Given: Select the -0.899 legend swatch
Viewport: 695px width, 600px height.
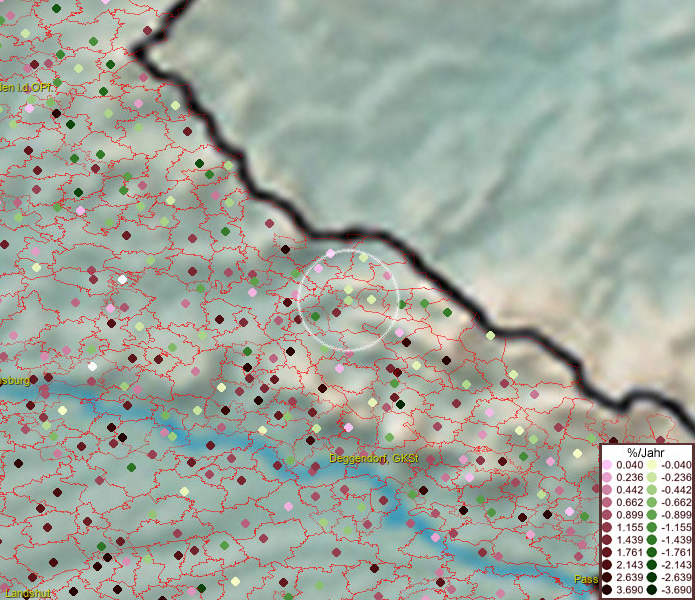Looking at the screenshot, I should pos(652,515).
